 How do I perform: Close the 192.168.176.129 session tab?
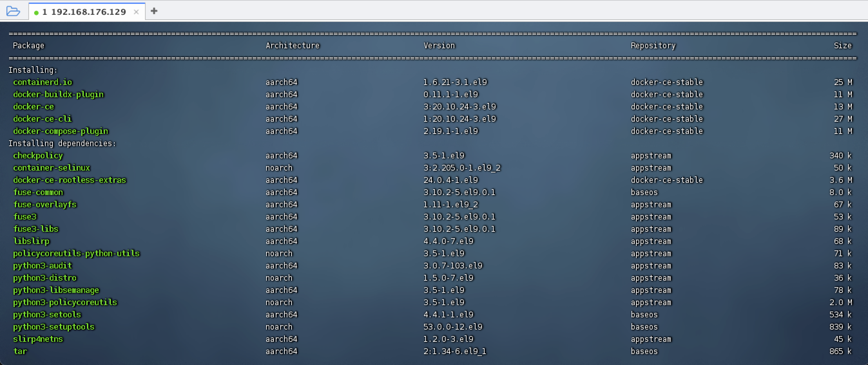point(136,12)
